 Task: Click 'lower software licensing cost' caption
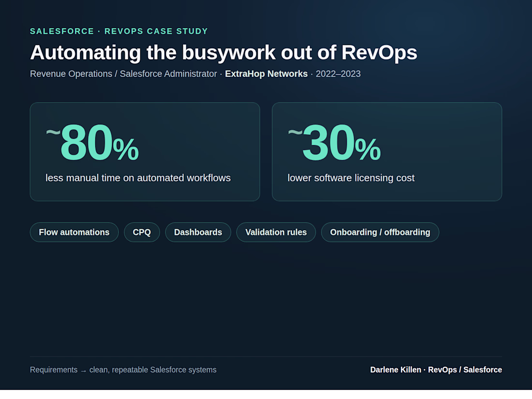[x=351, y=178]
